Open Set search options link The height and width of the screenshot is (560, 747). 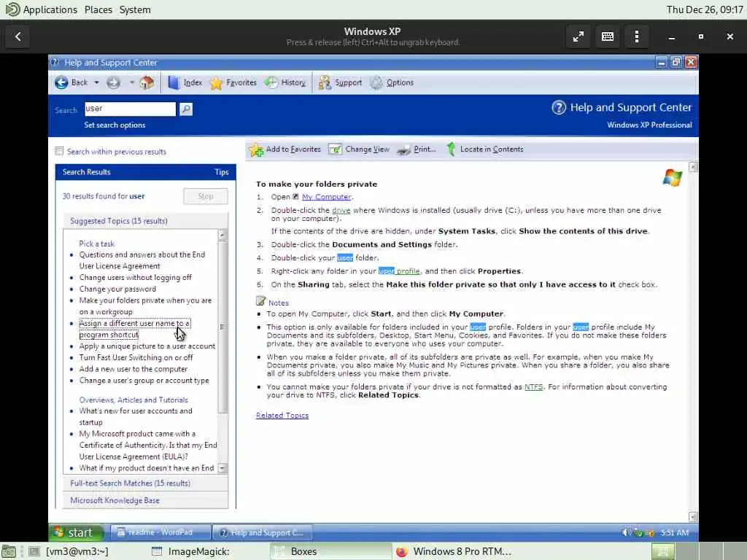(115, 125)
